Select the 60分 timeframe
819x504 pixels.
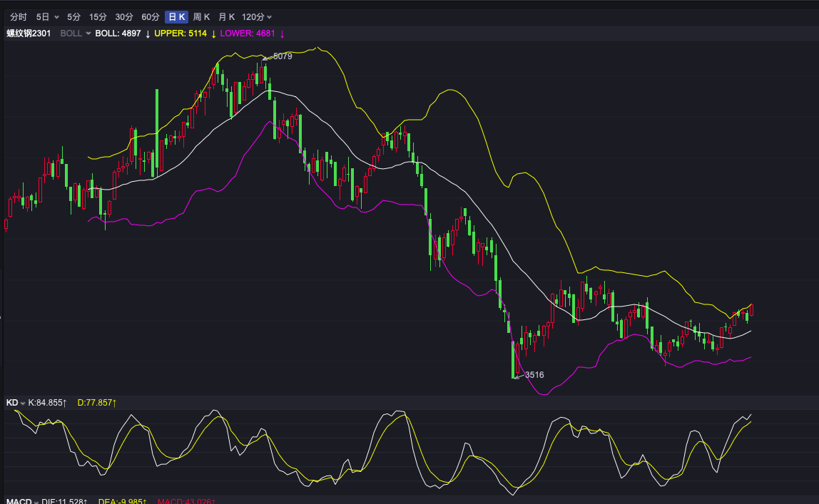[x=151, y=17]
